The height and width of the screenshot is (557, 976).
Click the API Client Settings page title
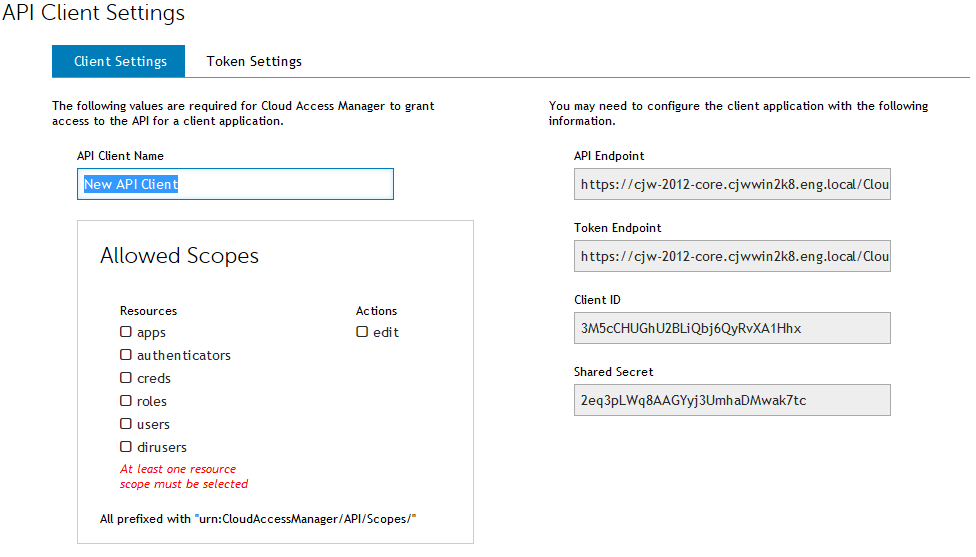point(93,13)
